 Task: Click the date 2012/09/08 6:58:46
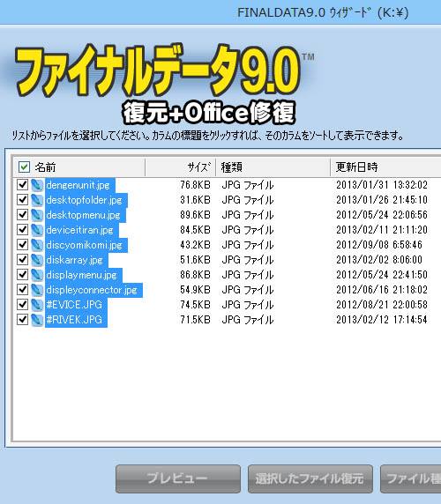point(379,245)
